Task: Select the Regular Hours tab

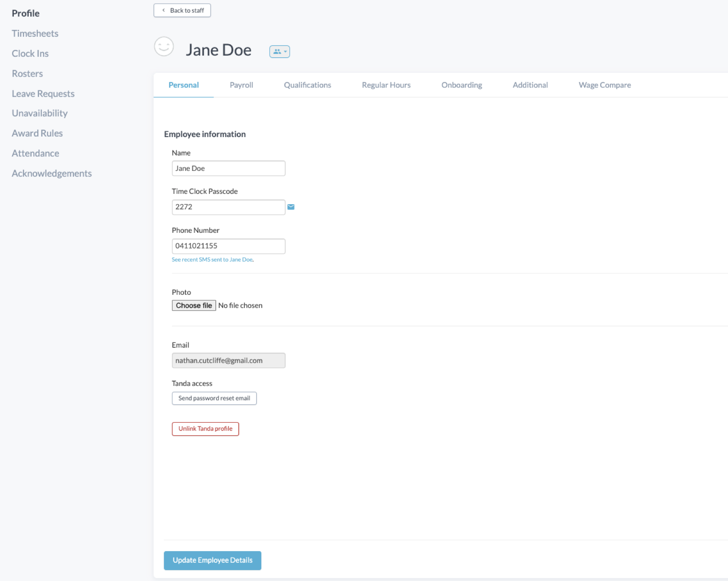Action: click(386, 85)
